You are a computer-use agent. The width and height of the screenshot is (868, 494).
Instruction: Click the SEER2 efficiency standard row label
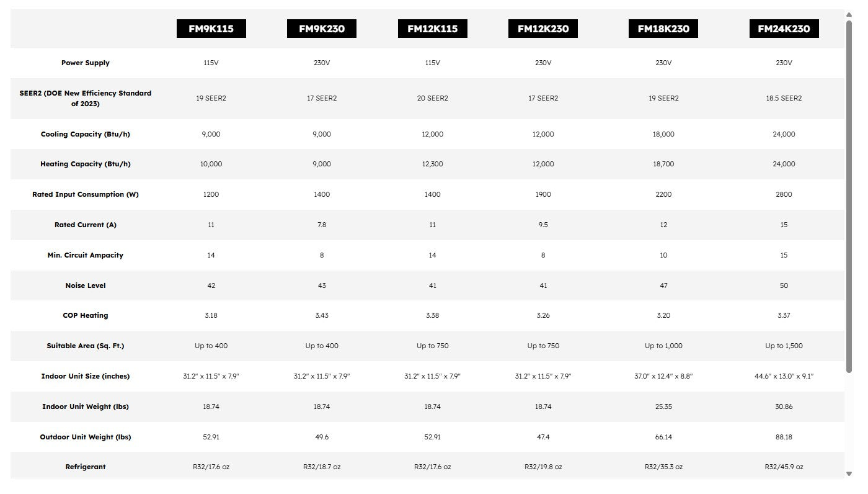click(86, 98)
